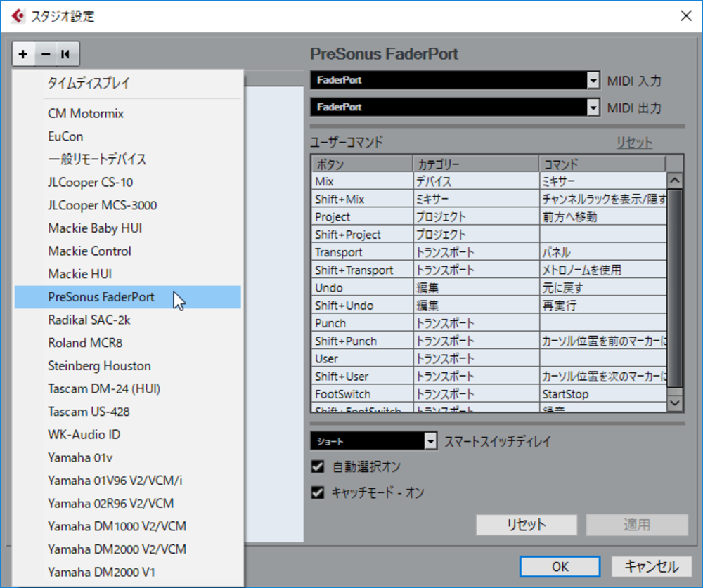Viewport: 703px width, 588px height.
Task: Select the Shift+Mix row cell
Action: (362, 199)
